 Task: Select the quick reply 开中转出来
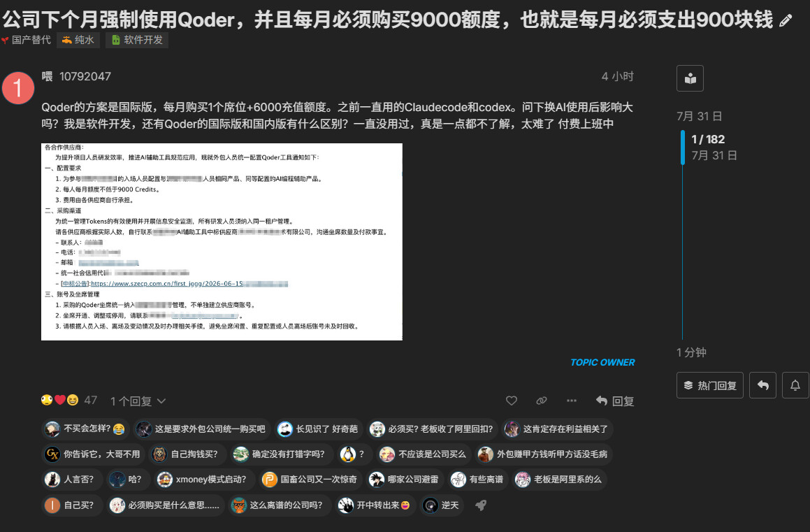375,505
